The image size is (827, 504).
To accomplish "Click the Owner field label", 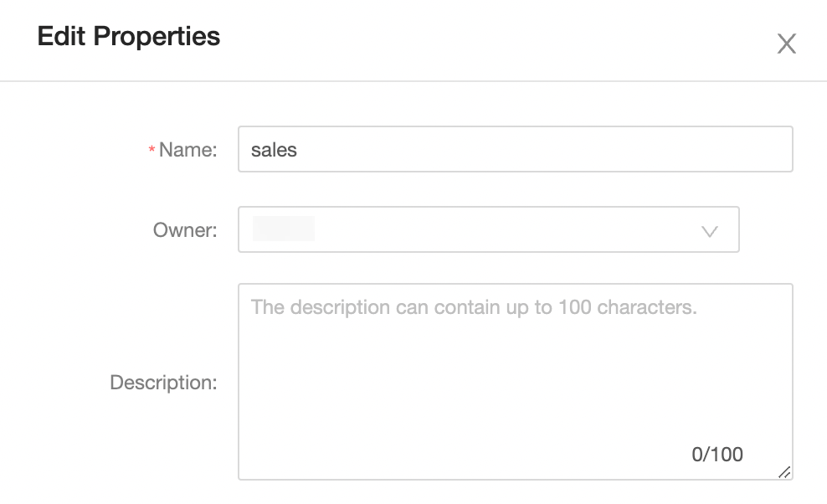I will pos(185,230).
